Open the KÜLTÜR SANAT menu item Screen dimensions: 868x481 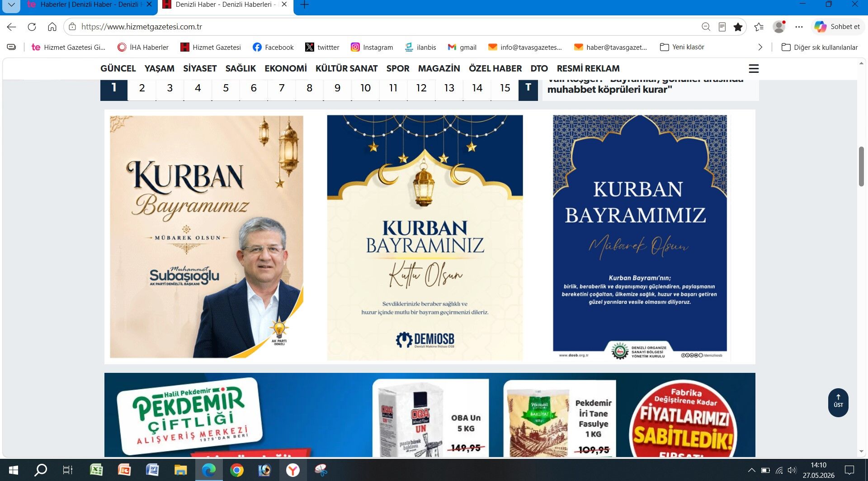pos(346,68)
